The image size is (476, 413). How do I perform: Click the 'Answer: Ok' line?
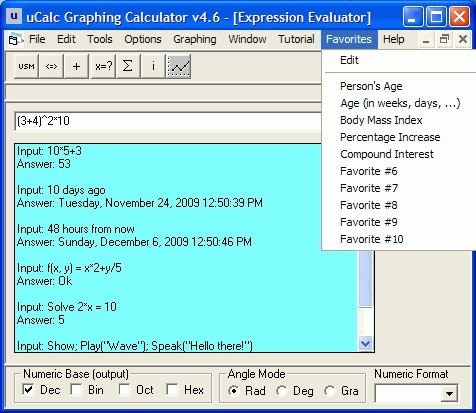[x=44, y=281]
